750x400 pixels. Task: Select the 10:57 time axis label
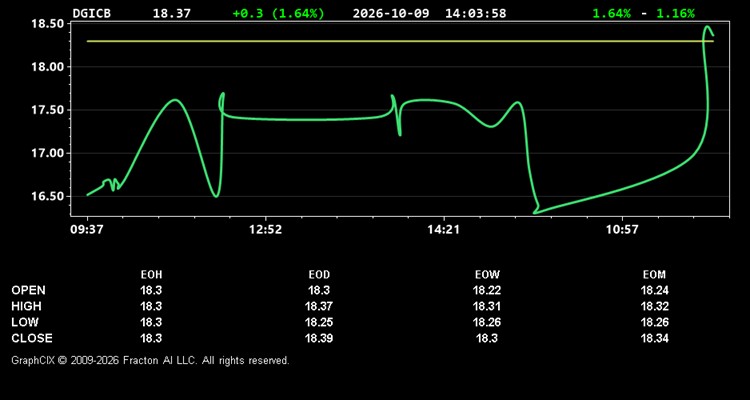(x=622, y=230)
